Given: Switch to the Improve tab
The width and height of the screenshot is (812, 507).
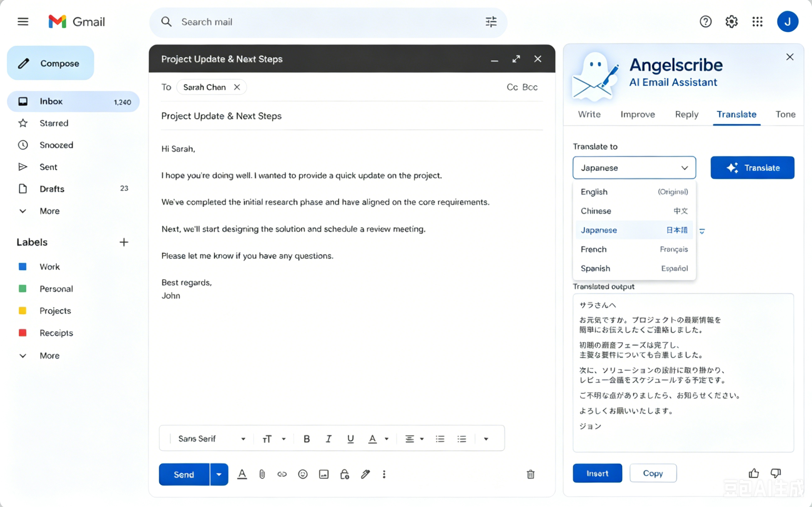Looking at the screenshot, I should (x=638, y=114).
